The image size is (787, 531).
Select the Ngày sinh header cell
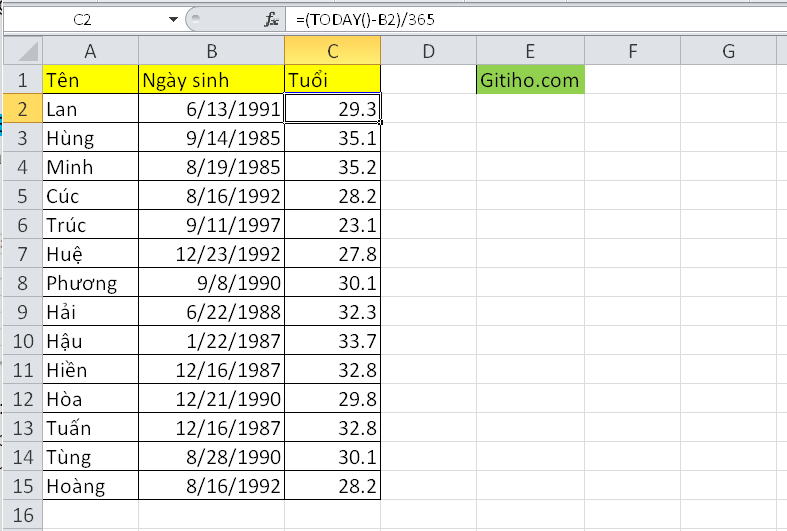click(x=211, y=80)
